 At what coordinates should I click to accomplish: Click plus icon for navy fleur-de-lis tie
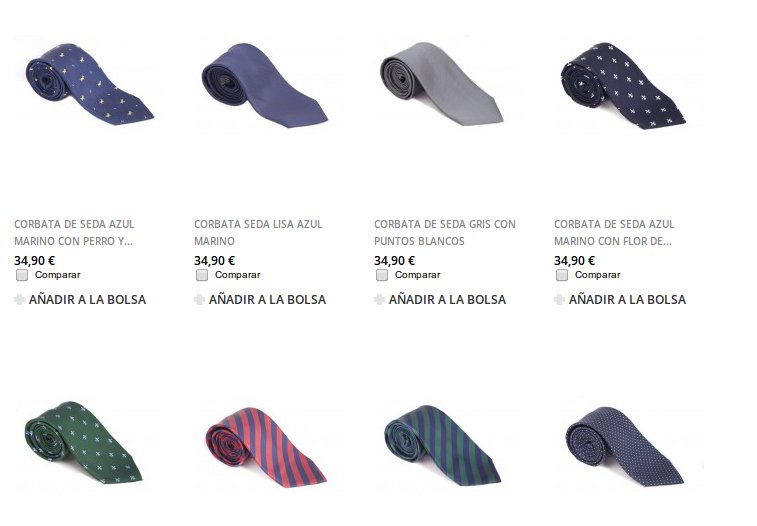click(x=560, y=300)
